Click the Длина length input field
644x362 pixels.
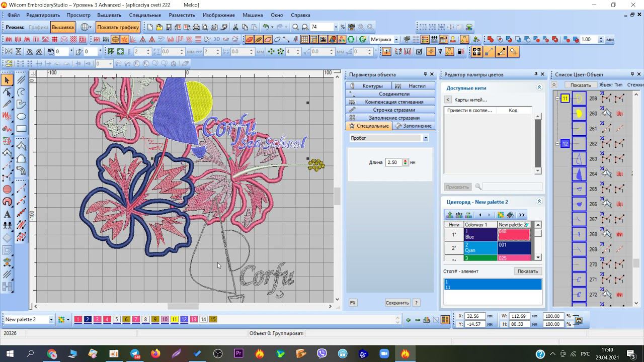393,162
